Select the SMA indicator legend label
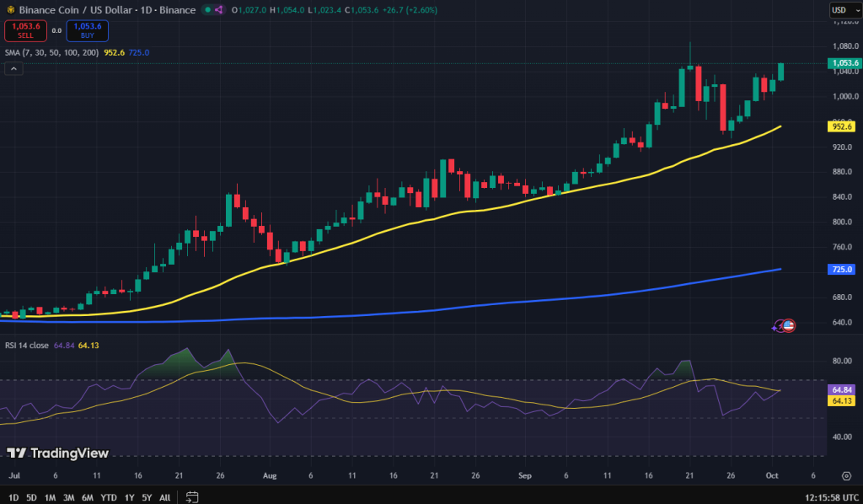863x504 pixels. pos(51,52)
